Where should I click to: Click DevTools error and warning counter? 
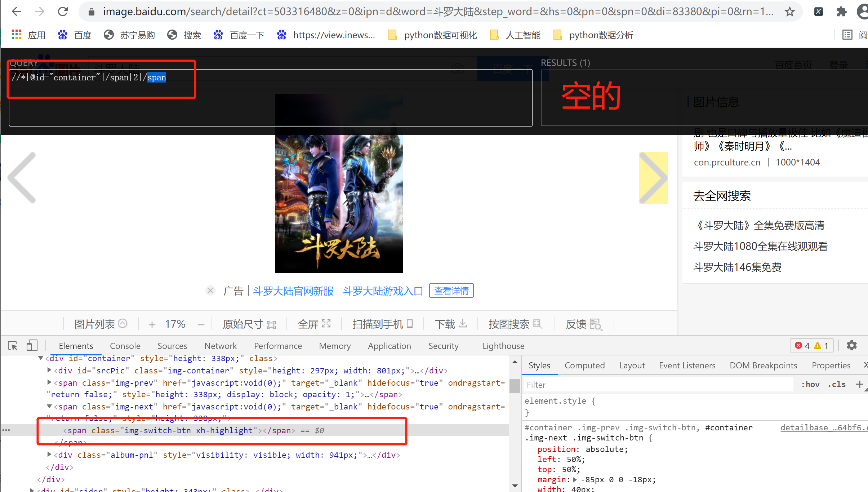811,346
